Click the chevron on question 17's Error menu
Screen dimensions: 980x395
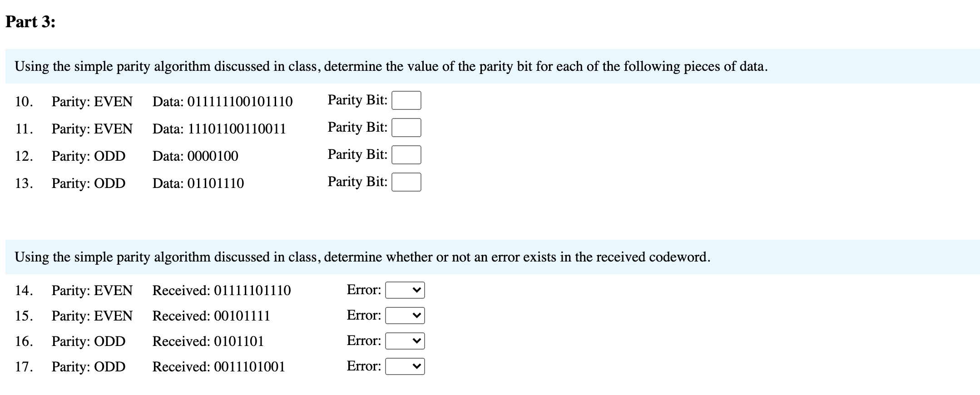pos(416,367)
